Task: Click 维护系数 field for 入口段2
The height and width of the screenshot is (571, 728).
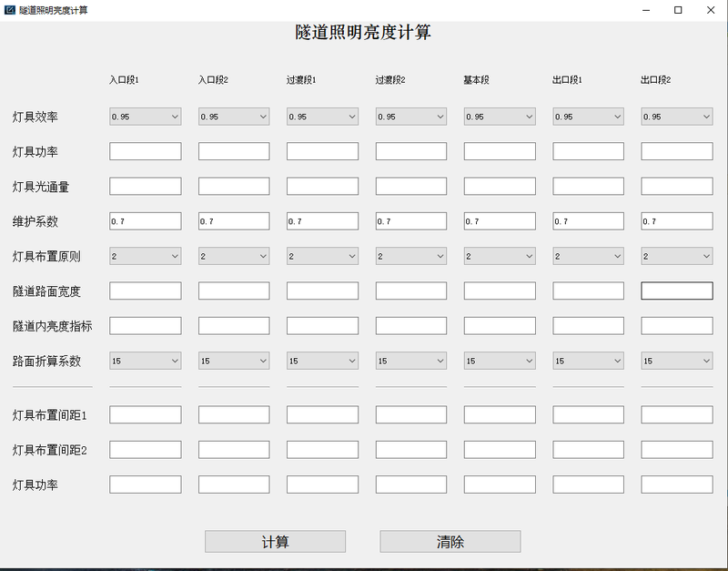Action: (x=234, y=221)
